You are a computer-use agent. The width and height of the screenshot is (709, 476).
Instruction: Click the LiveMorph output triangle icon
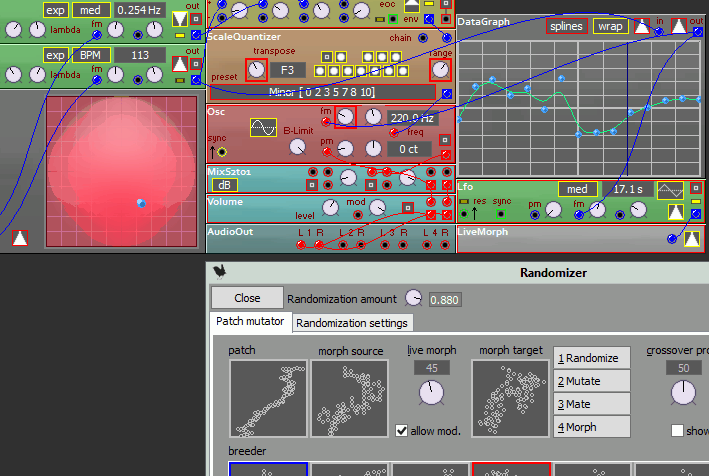pos(691,237)
